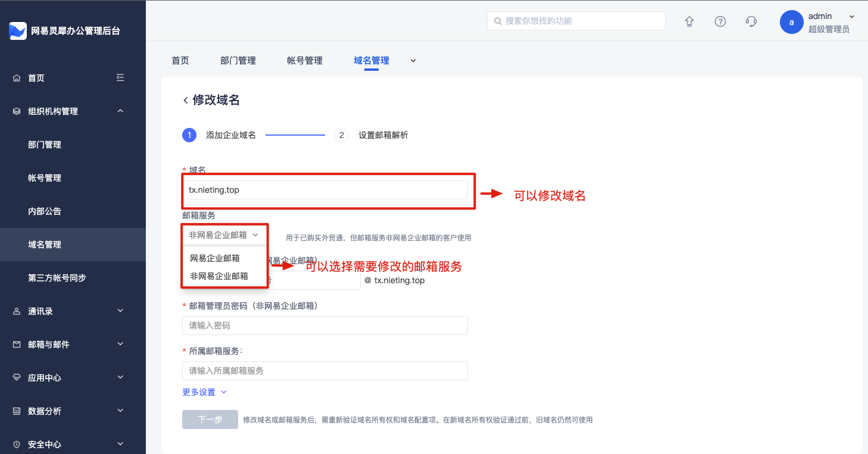The height and width of the screenshot is (454, 868).
Task: Click the search magnifier icon
Action: 497,21
